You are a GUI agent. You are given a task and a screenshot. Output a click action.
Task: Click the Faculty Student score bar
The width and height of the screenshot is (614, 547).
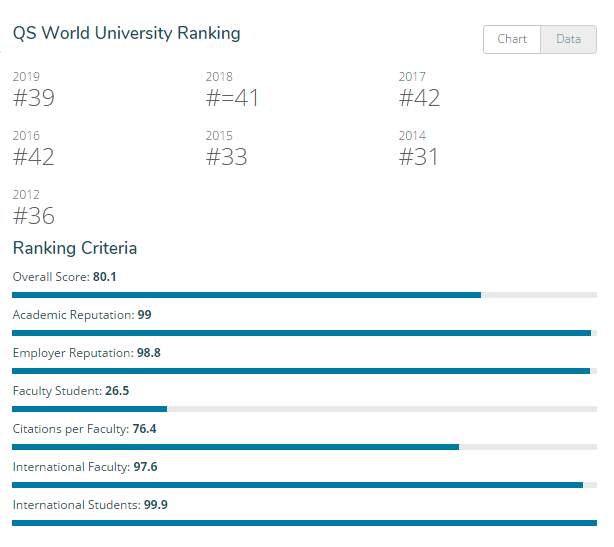(x=304, y=409)
